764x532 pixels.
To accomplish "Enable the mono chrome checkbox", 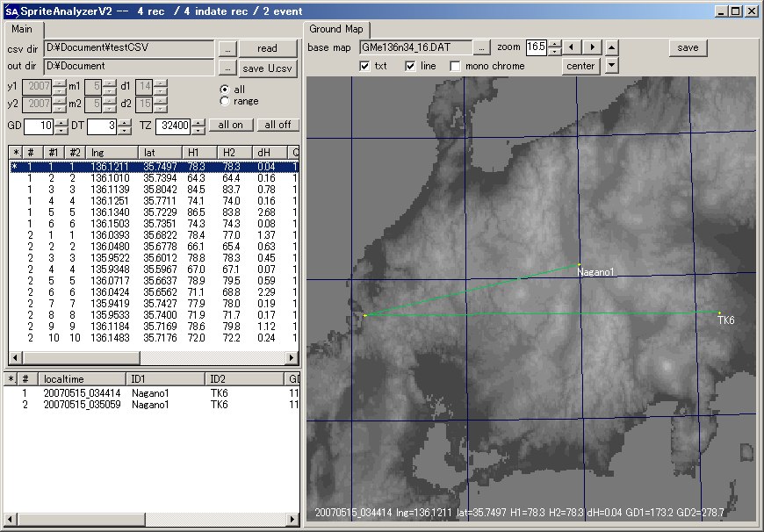I will (455, 66).
